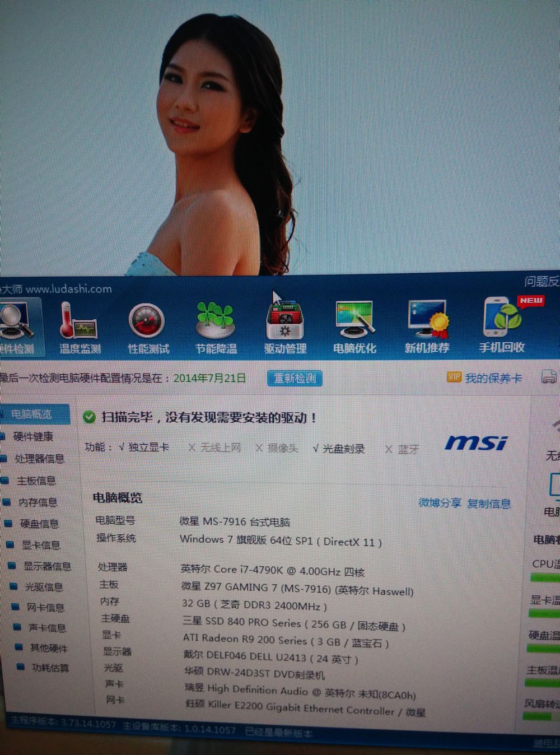Open 我的保养卡 VIP card link

(485, 378)
